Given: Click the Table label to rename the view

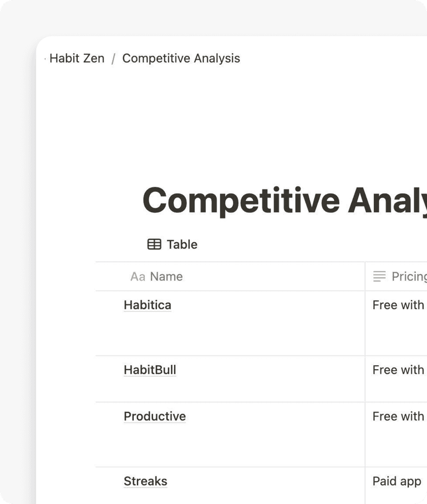Looking at the screenshot, I should (183, 244).
